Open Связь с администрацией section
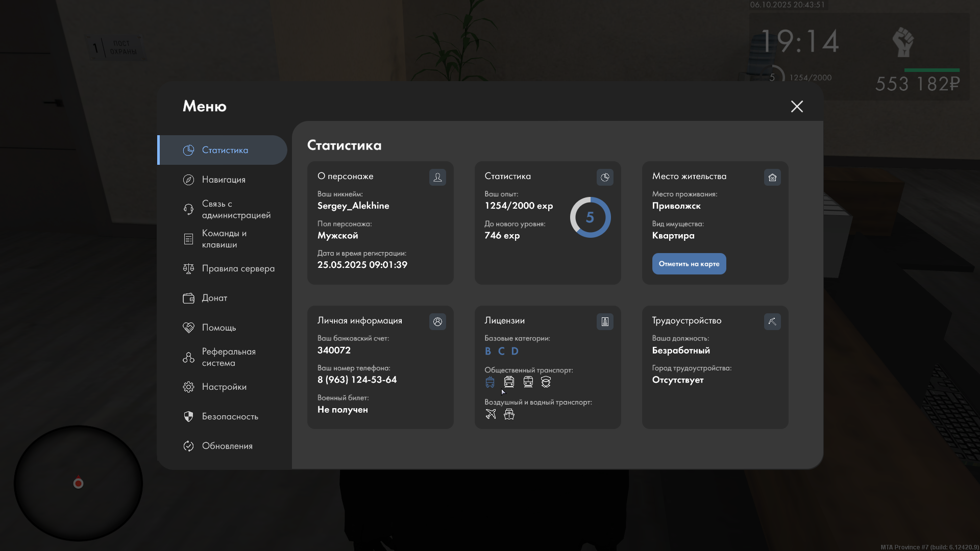The image size is (980, 551). [x=235, y=209]
